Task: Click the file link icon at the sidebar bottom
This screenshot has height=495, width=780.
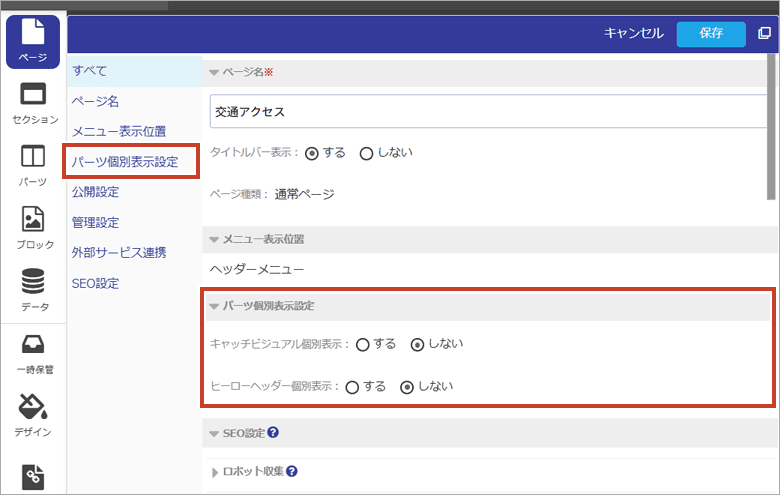Action: 33,477
